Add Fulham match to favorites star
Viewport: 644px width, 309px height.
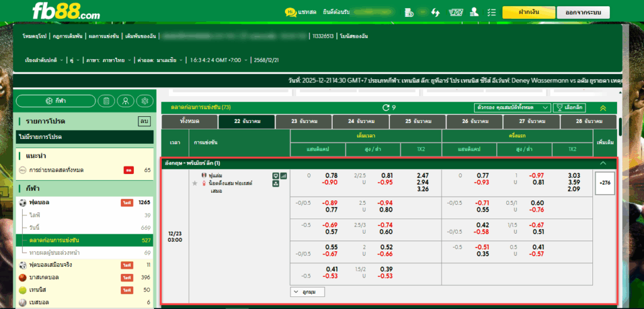click(x=195, y=183)
